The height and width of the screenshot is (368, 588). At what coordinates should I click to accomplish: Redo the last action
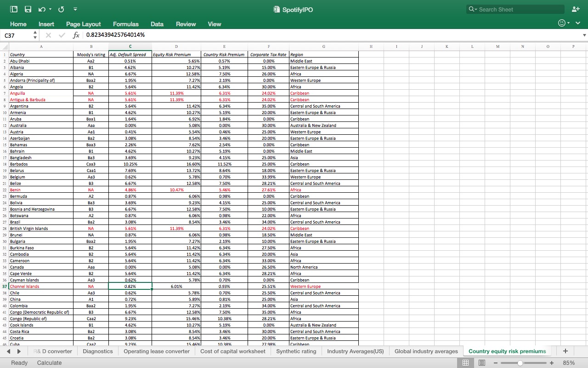pyautogui.click(x=60, y=9)
